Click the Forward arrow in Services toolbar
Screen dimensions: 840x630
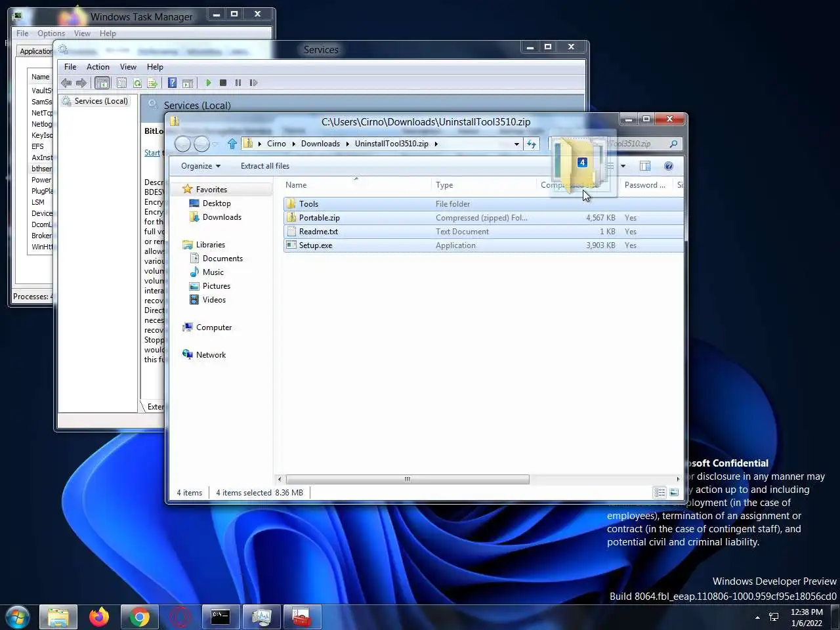pos(81,83)
